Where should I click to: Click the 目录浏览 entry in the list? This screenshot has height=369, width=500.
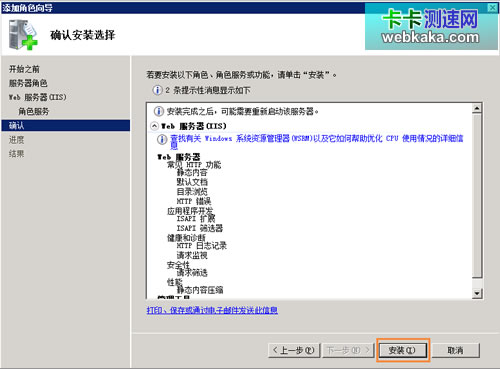[192, 191]
